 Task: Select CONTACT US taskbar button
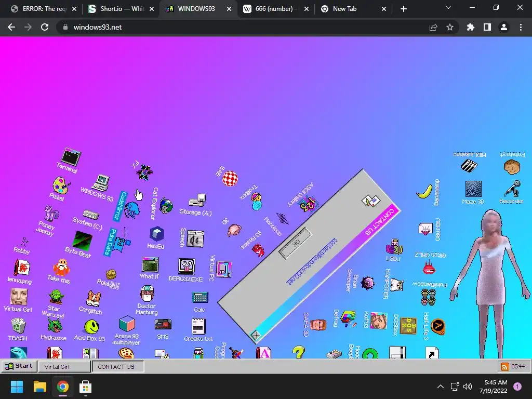[x=118, y=366]
